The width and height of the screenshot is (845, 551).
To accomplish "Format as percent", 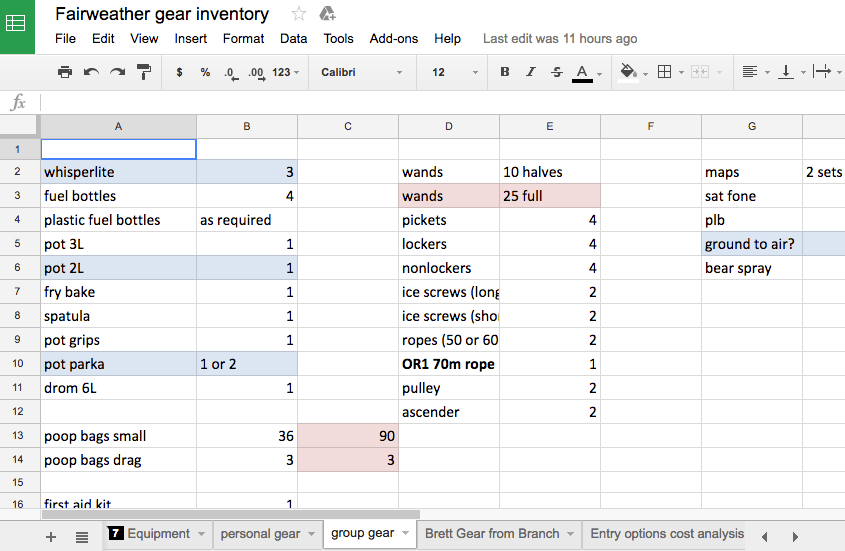I will 205,72.
